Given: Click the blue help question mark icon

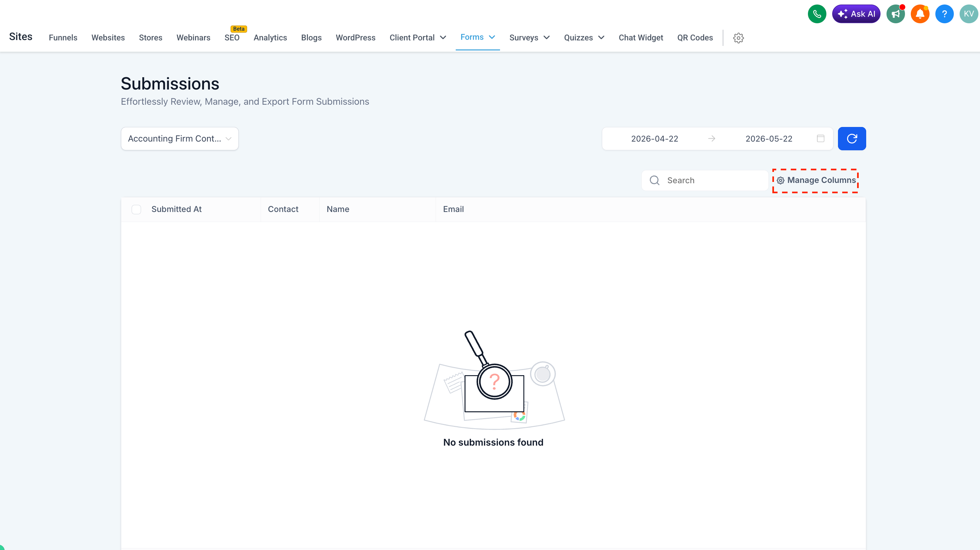Looking at the screenshot, I should coord(944,14).
